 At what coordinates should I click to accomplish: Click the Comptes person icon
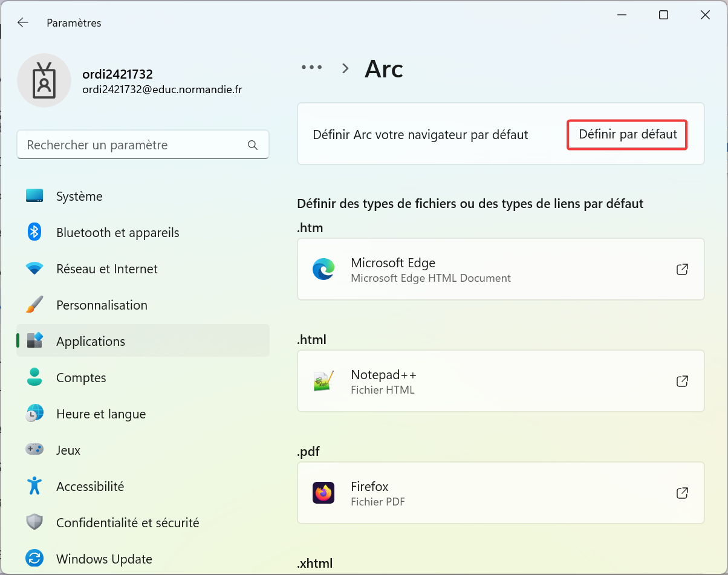tap(34, 377)
